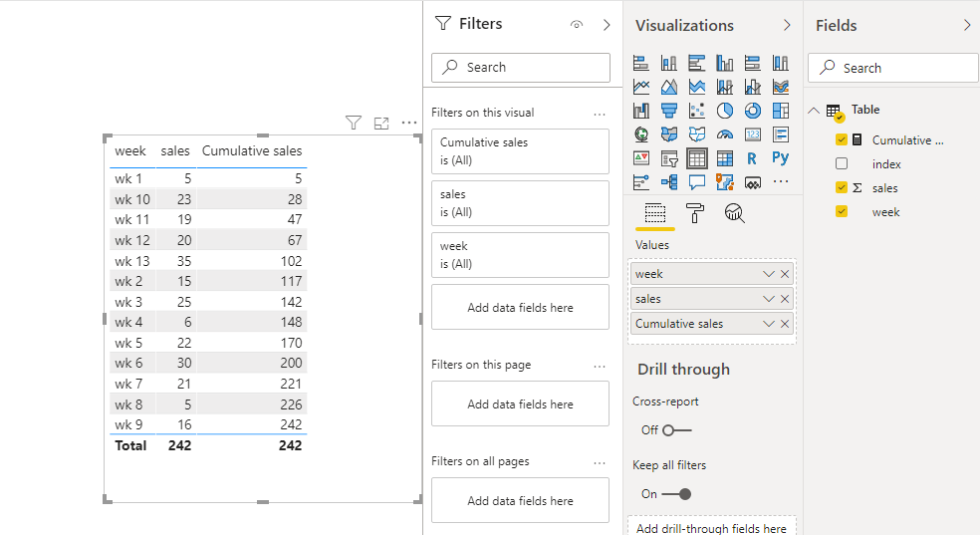Choose the Gauge visualization
This screenshot has width=980, height=535.
coord(725,134)
